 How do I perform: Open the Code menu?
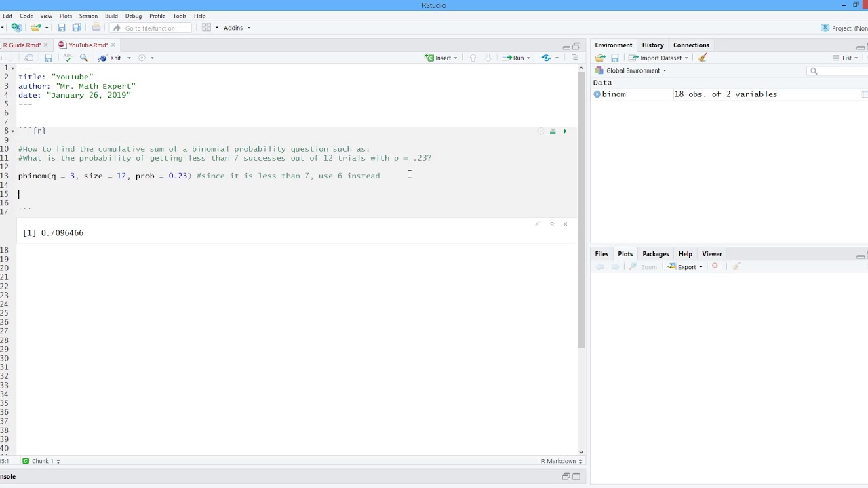pos(26,16)
